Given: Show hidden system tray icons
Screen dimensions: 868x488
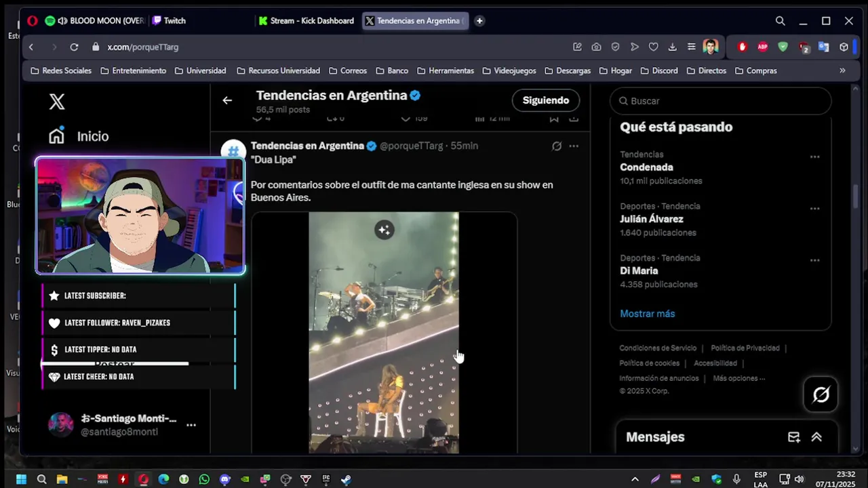Looking at the screenshot, I should click(635, 479).
